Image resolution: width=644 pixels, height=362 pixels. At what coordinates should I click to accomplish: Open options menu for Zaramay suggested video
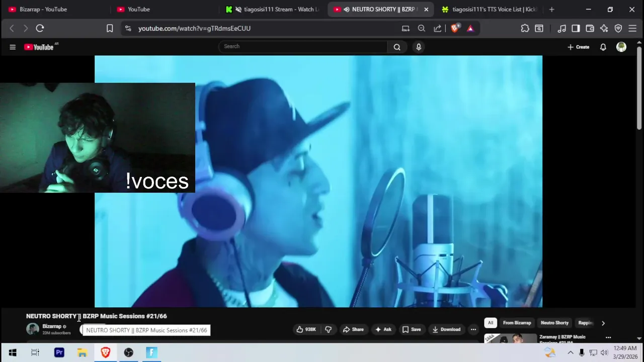pos(608,337)
